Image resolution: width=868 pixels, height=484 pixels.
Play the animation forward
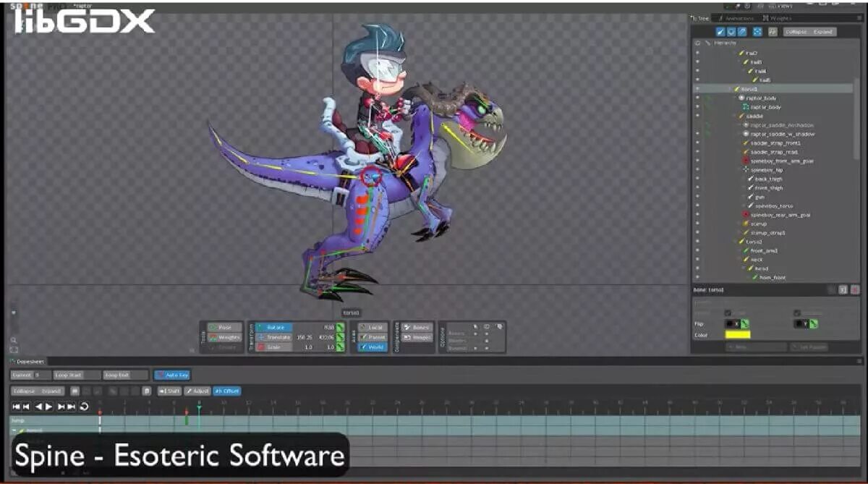(49, 407)
